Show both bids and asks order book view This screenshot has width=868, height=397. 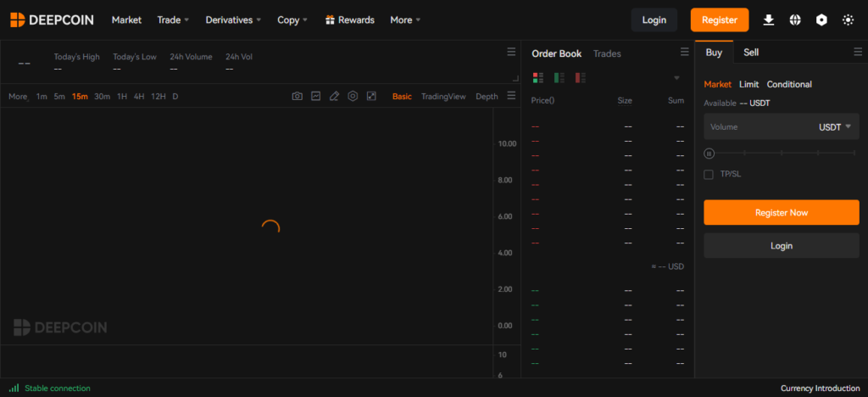pyautogui.click(x=538, y=77)
